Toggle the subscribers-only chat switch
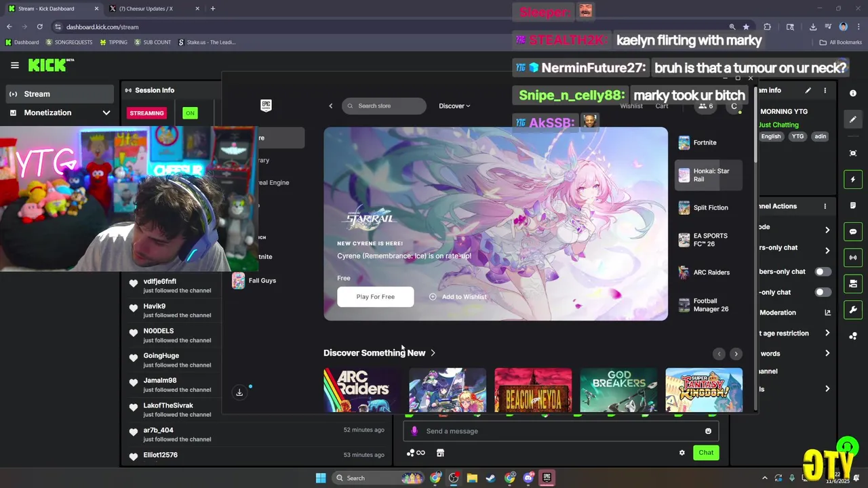Screen dimensions: 868x488 [x=823, y=272]
